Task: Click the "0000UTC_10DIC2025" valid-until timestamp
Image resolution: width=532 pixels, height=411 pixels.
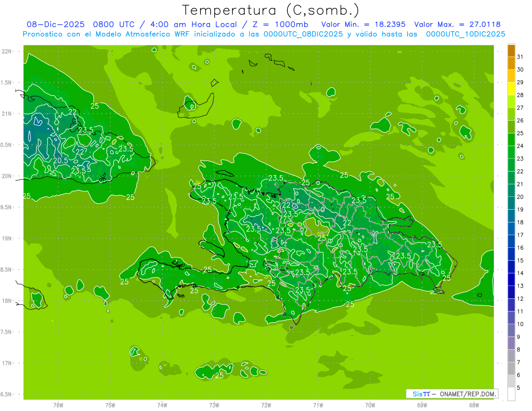Action: coord(465,34)
